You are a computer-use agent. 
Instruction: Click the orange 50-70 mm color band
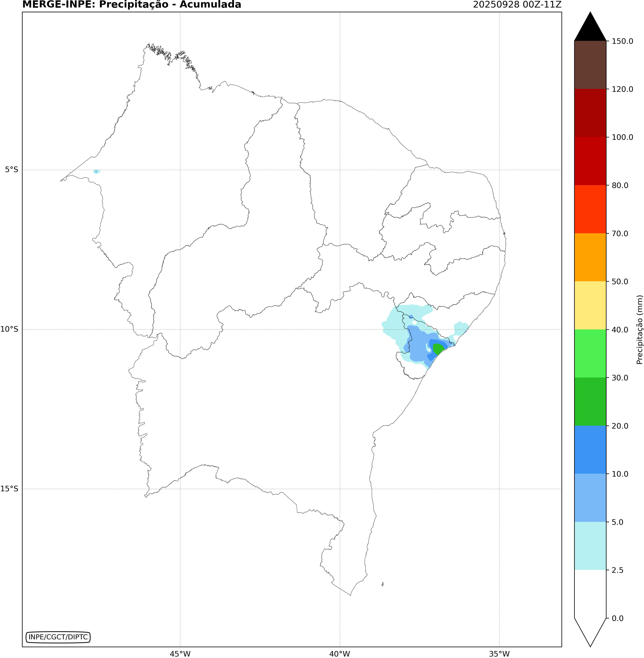tap(590, 257)
